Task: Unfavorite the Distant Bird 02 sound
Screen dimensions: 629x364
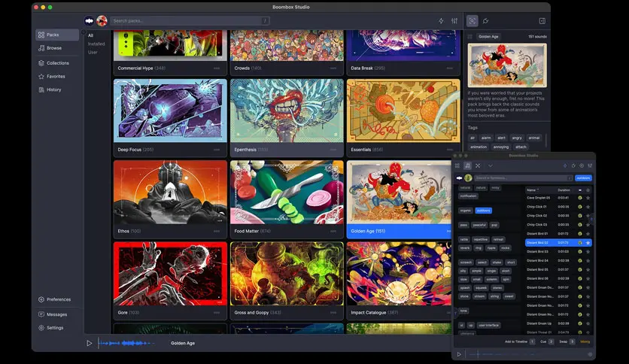Action: click(588, 242)
